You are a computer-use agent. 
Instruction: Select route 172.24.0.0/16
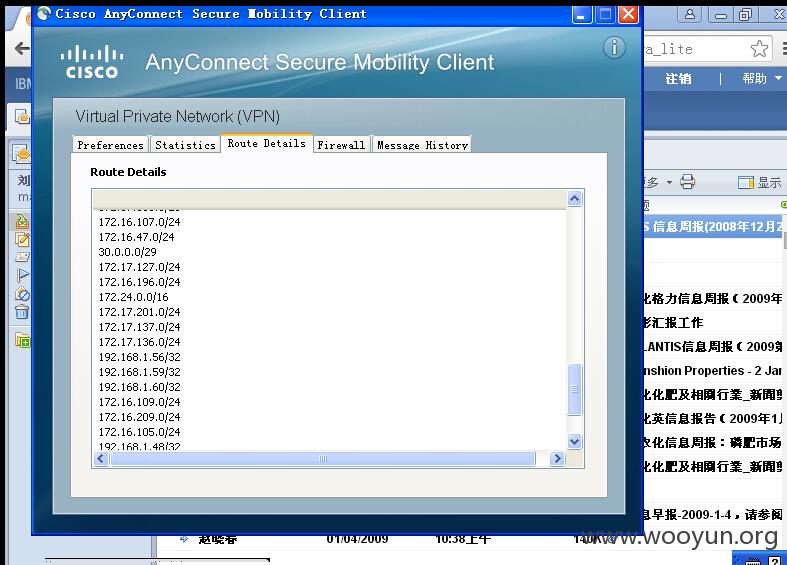coord(133,297)
